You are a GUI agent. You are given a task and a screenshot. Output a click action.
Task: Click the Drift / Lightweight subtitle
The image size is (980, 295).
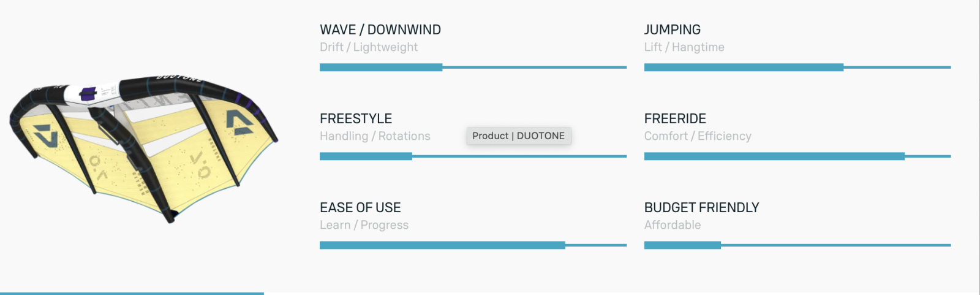coord(369,47)
